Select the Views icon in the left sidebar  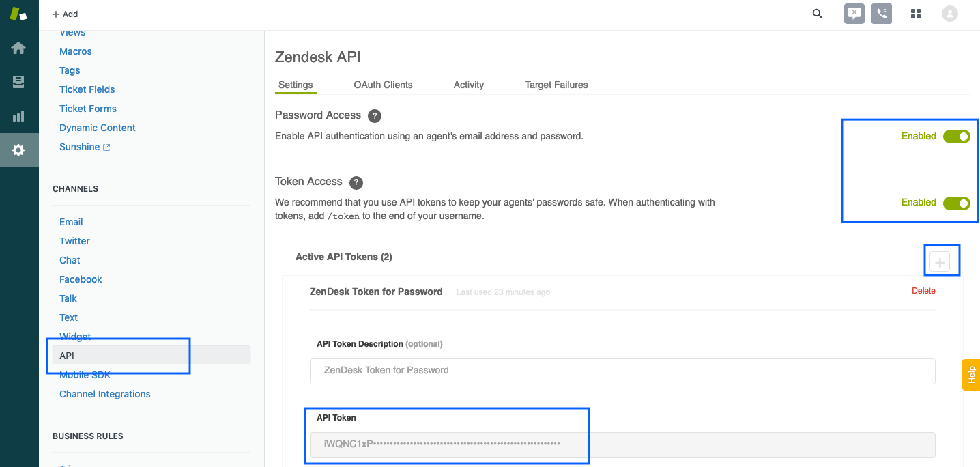[19, 82]
